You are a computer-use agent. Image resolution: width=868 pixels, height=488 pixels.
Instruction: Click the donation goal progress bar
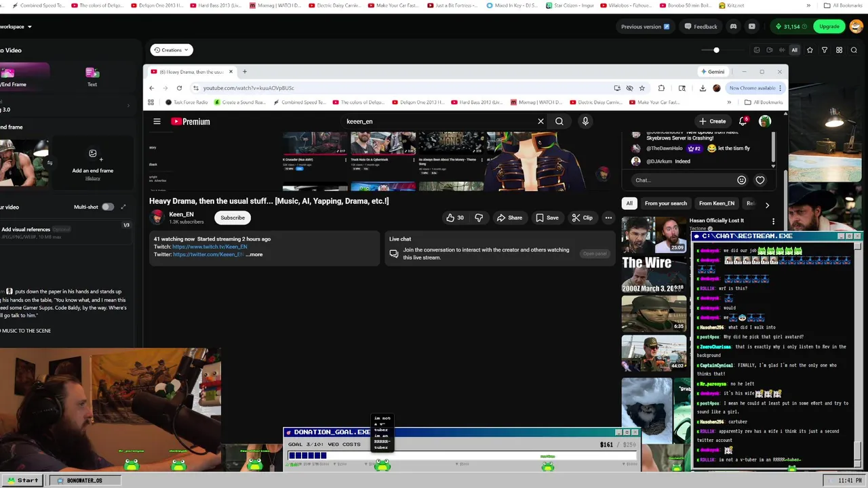[x=462, y=455]
